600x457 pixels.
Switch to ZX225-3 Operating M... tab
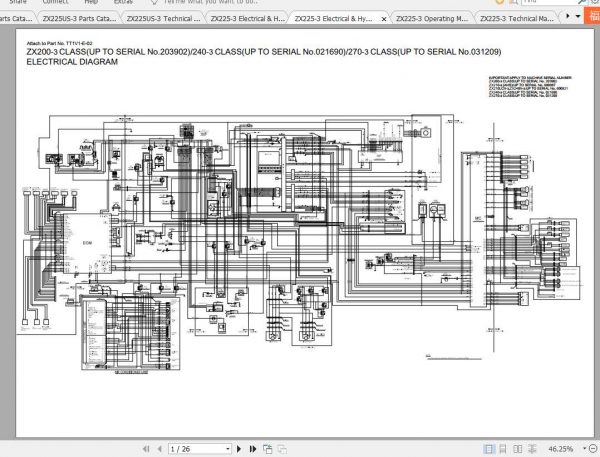[432, 18]
